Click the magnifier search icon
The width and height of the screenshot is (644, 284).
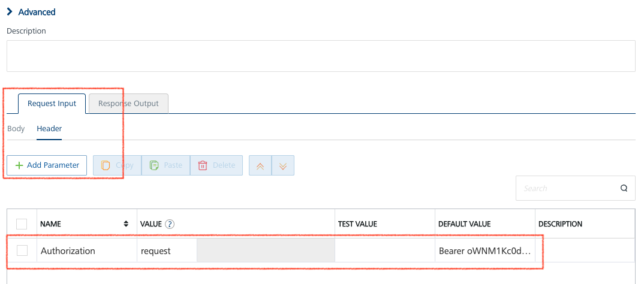pos(624,188)
